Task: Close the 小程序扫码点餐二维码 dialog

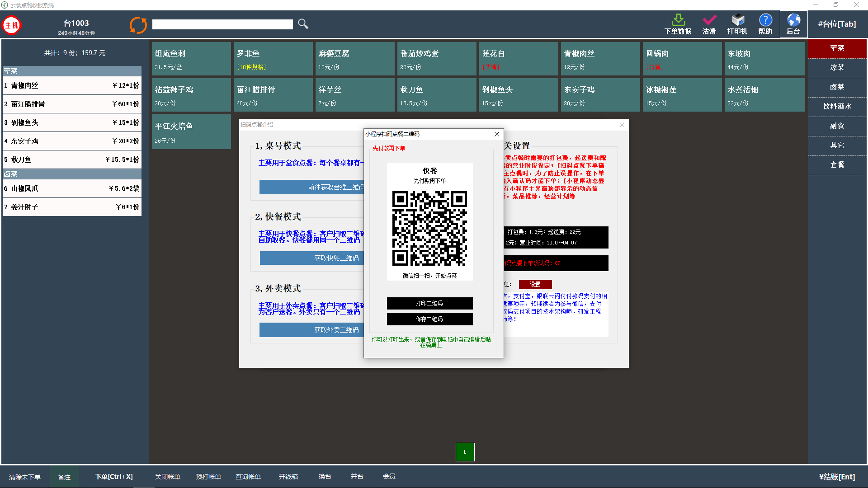Action: pos(497,134)
